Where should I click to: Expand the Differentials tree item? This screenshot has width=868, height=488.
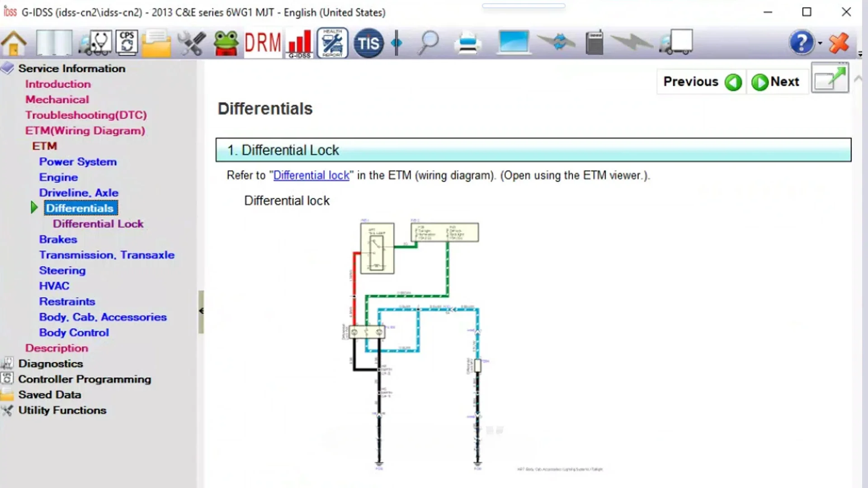point(34,207)
